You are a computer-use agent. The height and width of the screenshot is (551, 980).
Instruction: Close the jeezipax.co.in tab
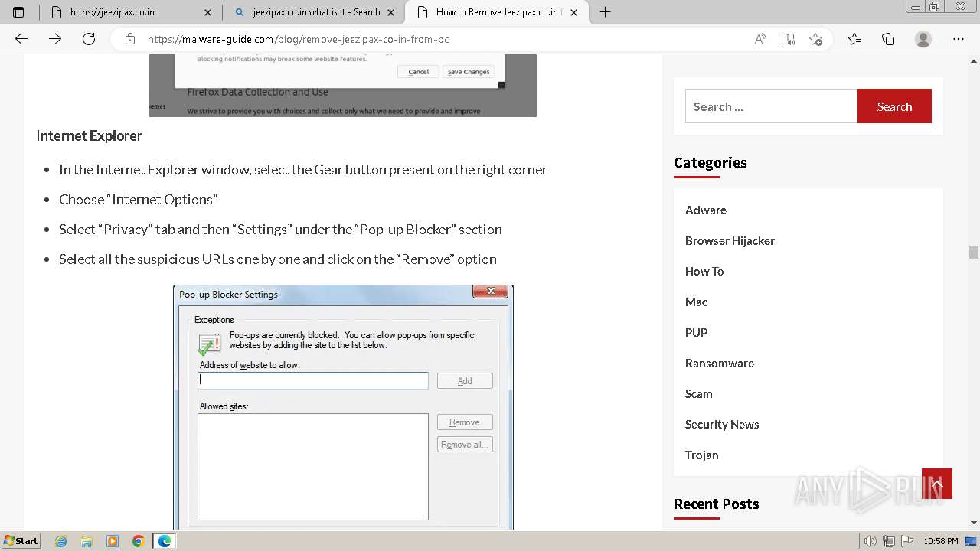coord(208,12)
